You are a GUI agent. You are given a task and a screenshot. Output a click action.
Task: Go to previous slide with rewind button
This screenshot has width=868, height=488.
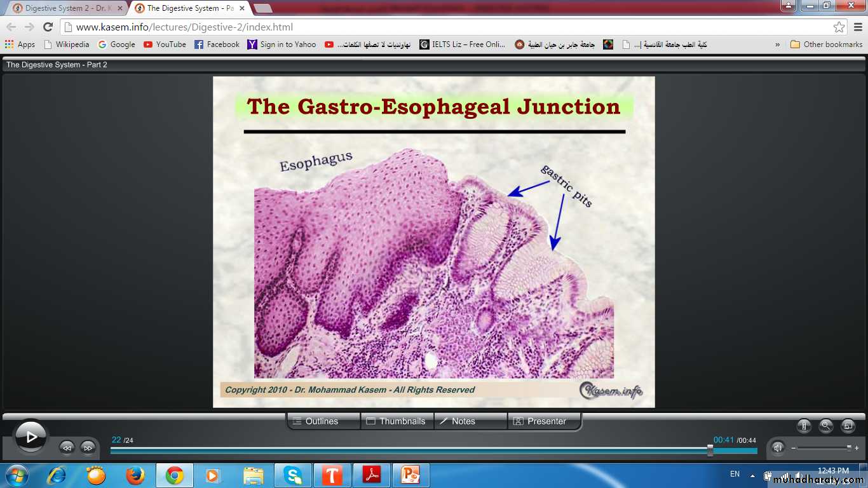67,447
